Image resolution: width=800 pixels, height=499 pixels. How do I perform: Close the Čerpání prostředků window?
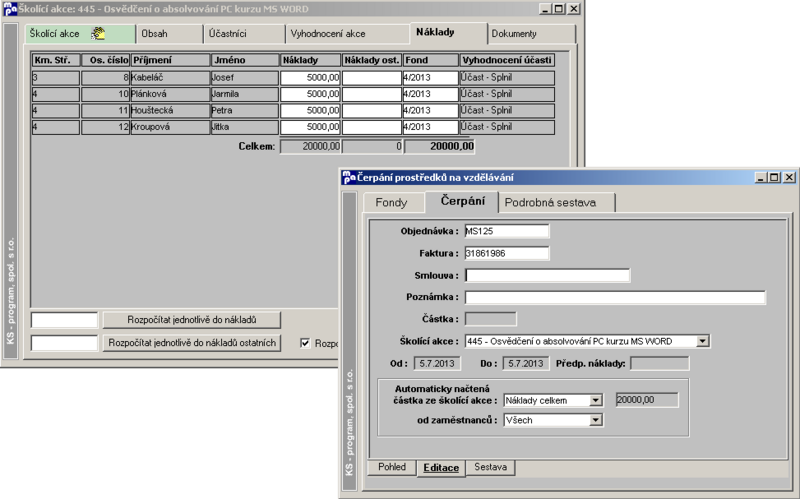pyautogui.click(x=789, y=177)
